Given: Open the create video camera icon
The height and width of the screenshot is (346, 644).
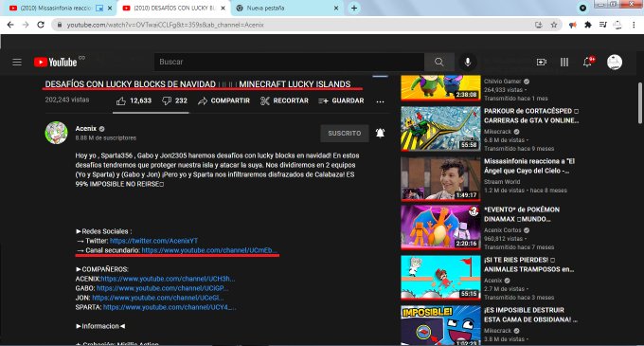Looking at the screenshot, I should coord(542,62).
